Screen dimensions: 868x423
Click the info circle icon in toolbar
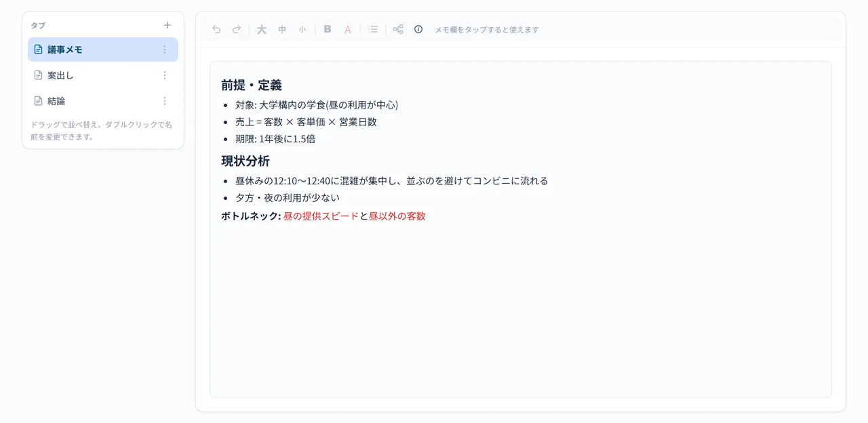[x=418, y=29]
